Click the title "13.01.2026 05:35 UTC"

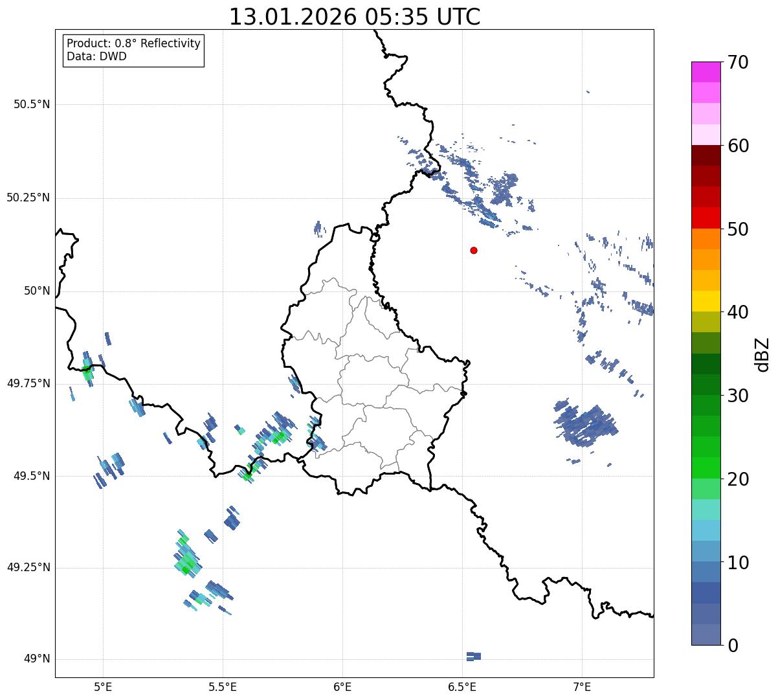pos(355,17)
